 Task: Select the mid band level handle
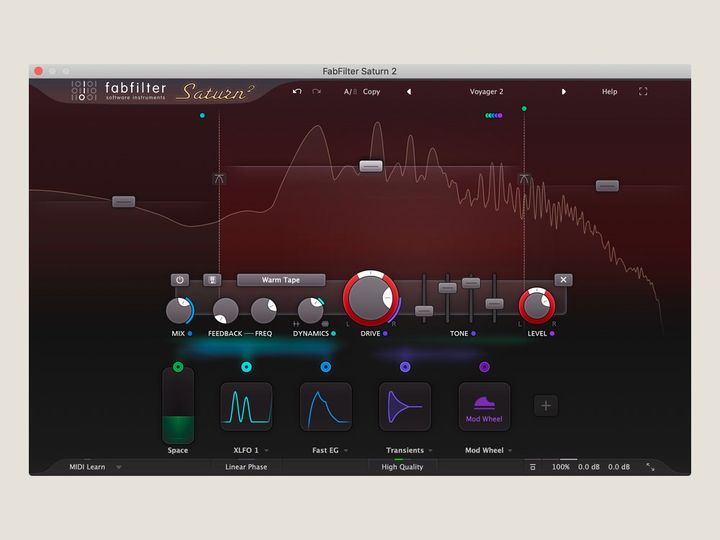click(x=371, y=166)
